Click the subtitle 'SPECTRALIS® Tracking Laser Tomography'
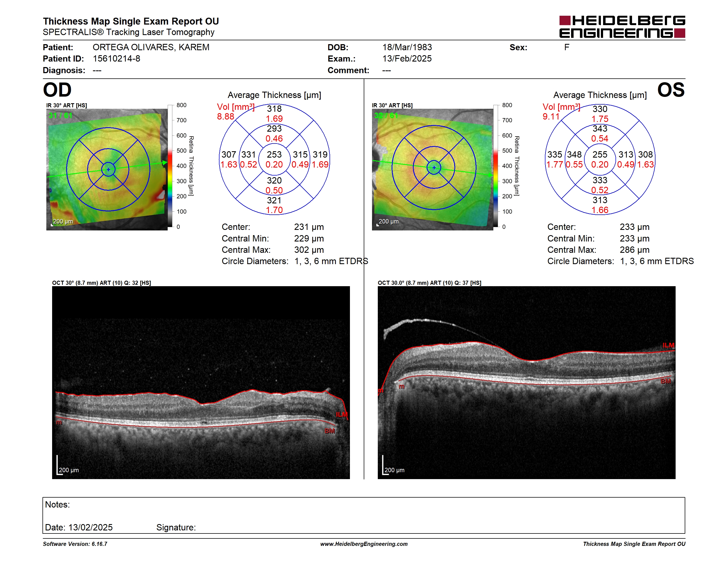 (x=129, y=32)
